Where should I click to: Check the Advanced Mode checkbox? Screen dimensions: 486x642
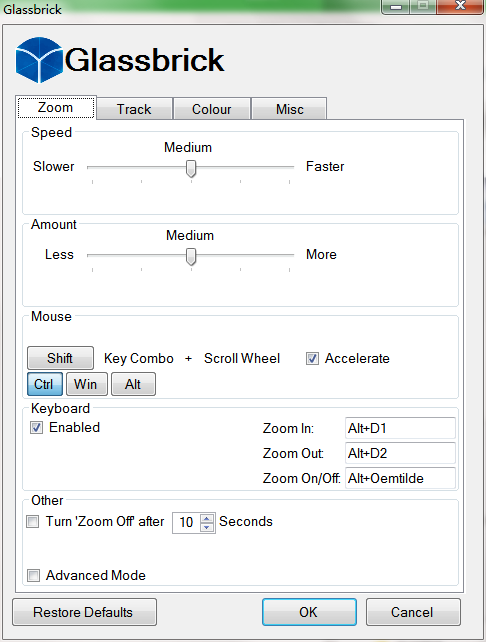click(x=33, y=575)
